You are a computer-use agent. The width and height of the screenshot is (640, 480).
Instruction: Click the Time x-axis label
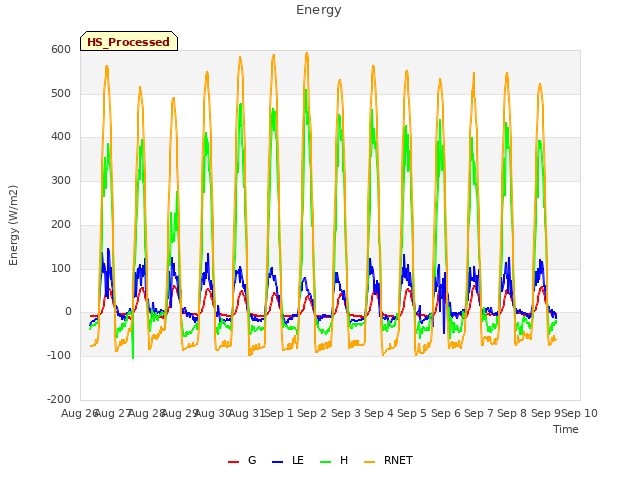pos(566,429)
